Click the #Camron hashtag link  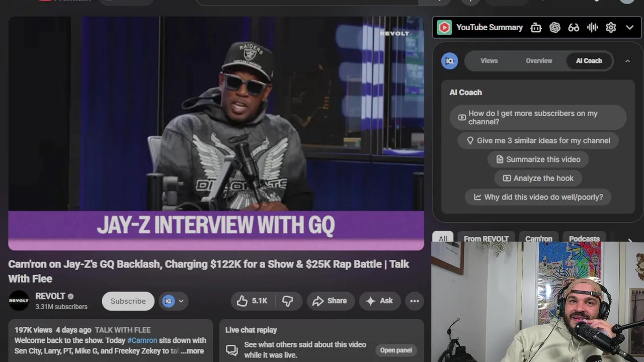coord(142,340)
